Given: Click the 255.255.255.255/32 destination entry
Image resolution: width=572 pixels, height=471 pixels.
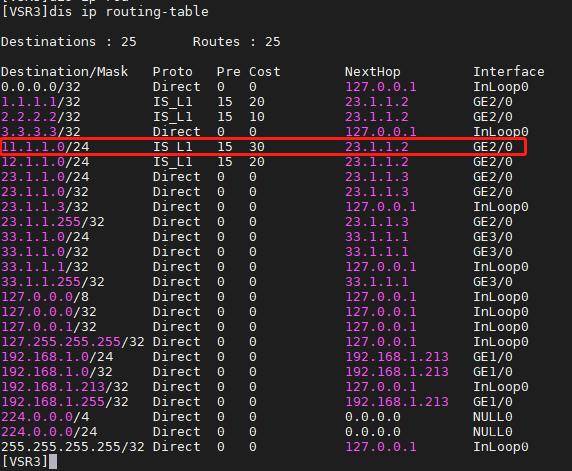Looking at the screenshot, I should point(73,447).
